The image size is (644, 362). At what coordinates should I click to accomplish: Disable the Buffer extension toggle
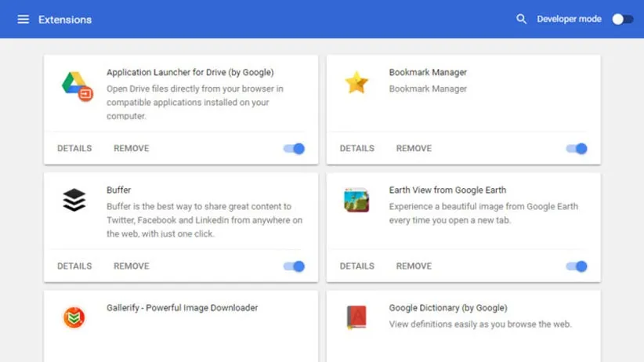(x=294, y=266)
